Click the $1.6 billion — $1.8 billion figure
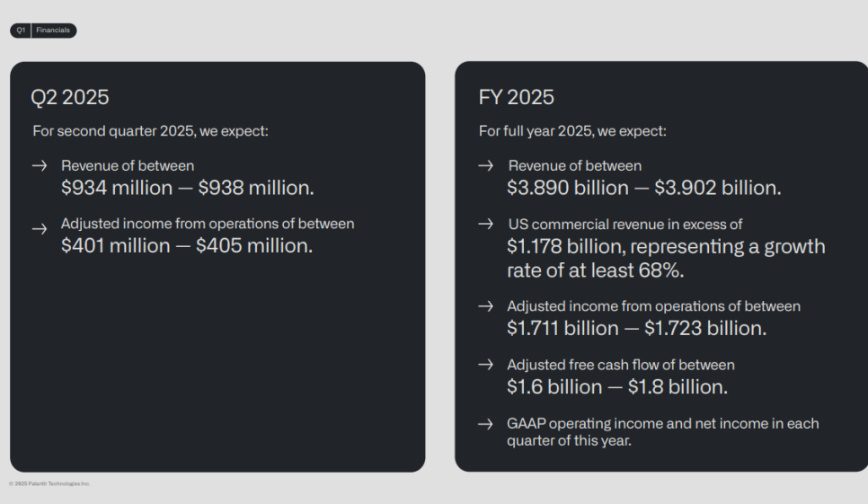The height and width of the screenshot is (504, 868). point(617,387)
